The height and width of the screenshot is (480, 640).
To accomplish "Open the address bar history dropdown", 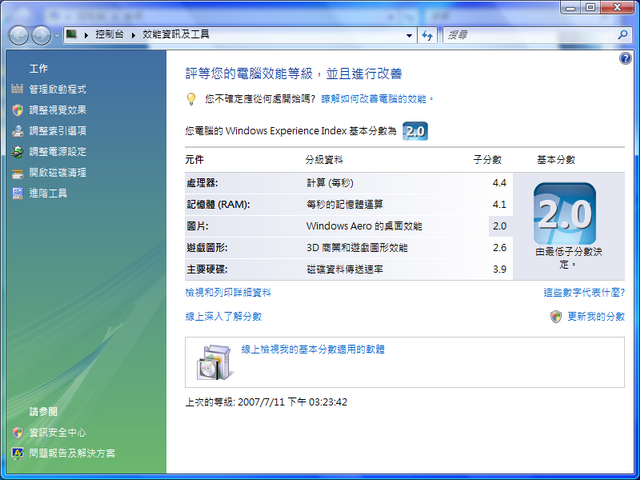I will (409, 36).
